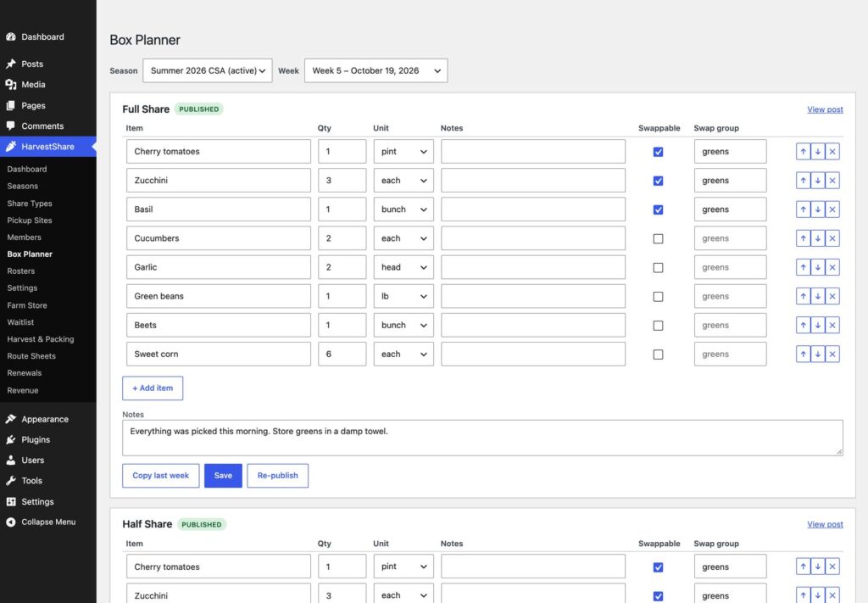Image resolution: width=868 pixels, height=603 pixels.
Task: Check Swappable for Sweet corn
Action: click(658, 355)
